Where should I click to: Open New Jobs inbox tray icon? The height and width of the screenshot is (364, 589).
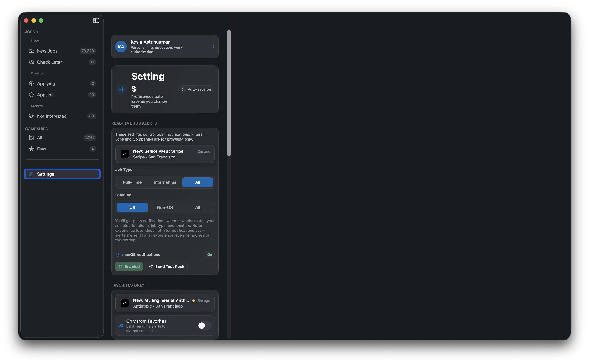click(31, 51)
